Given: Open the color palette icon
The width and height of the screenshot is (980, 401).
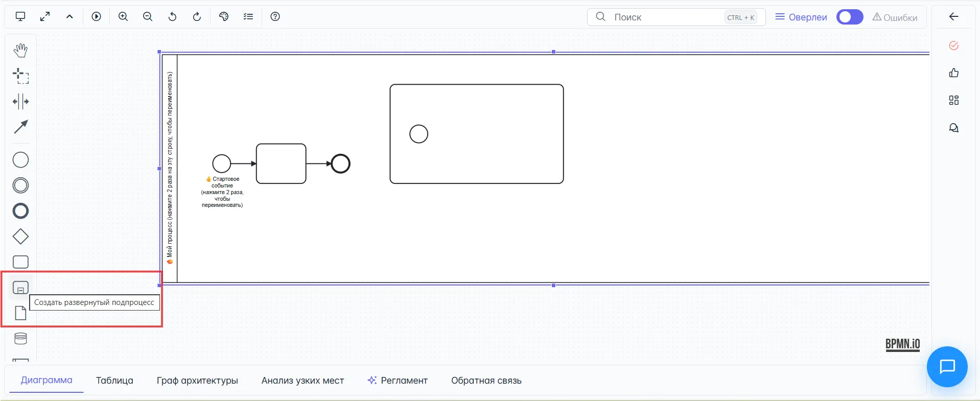Looking at the screenshot, I should 224,17.
